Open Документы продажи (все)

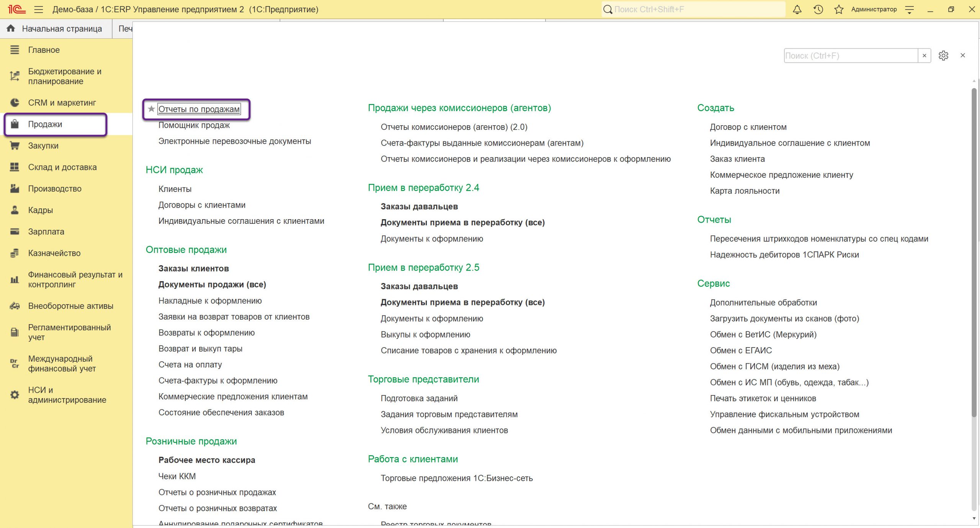tap(212, 285)
